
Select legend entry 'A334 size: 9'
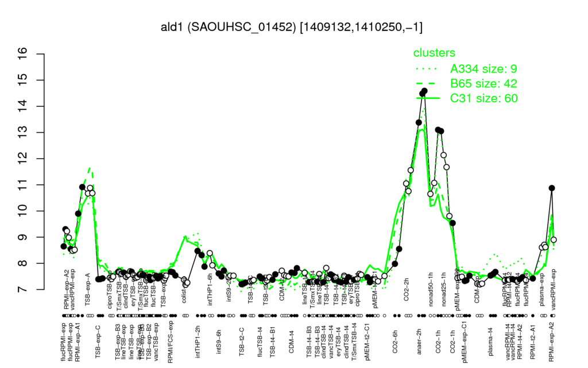coord(483,69)
